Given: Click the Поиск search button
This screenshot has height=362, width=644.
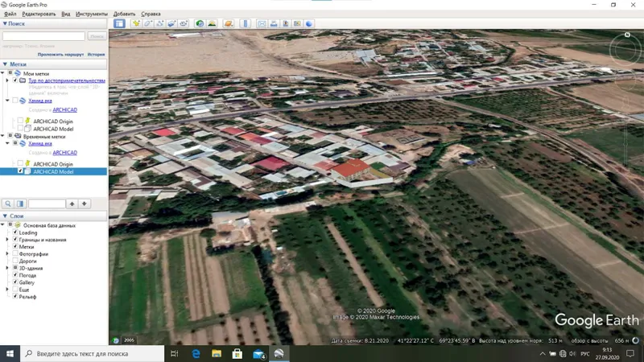Looking at the screenshot, I should (x=97, y=36).
